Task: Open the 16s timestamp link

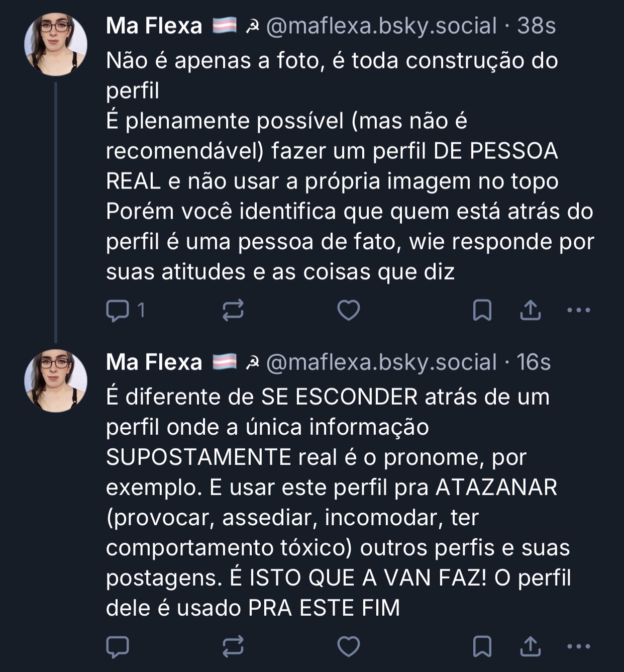Action: coord(534,362)
